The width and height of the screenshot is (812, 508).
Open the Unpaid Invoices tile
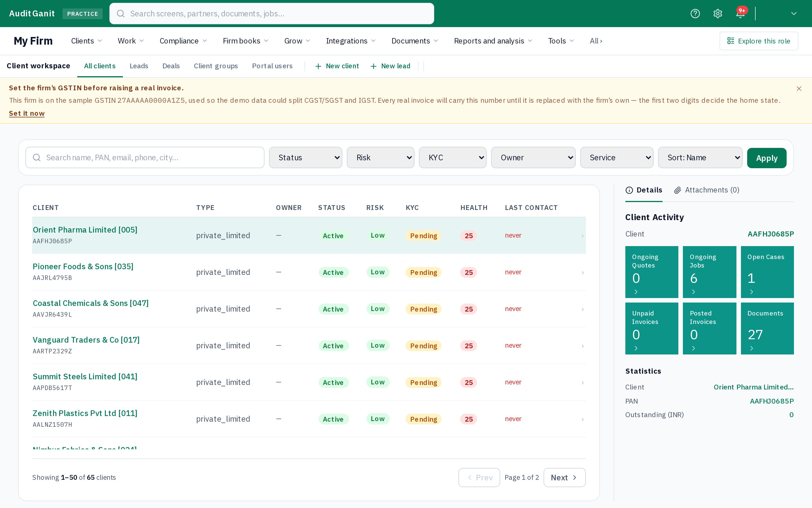coord(652,328)
